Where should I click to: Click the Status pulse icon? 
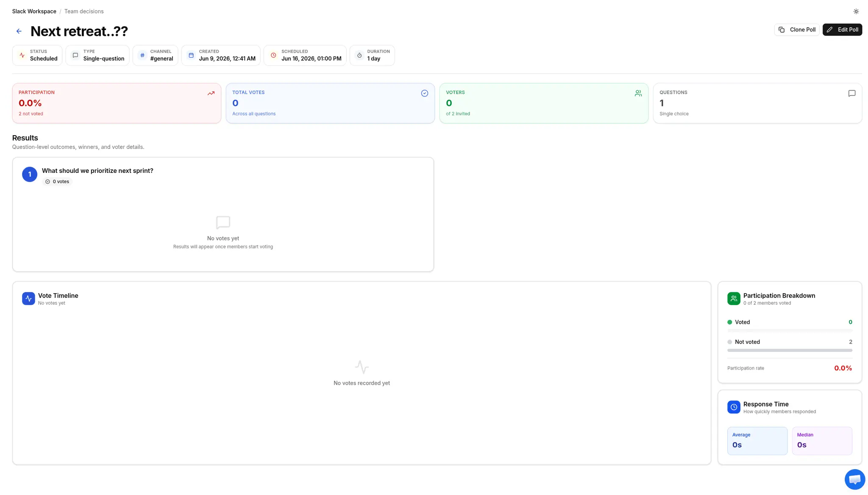tap(22, 55)
